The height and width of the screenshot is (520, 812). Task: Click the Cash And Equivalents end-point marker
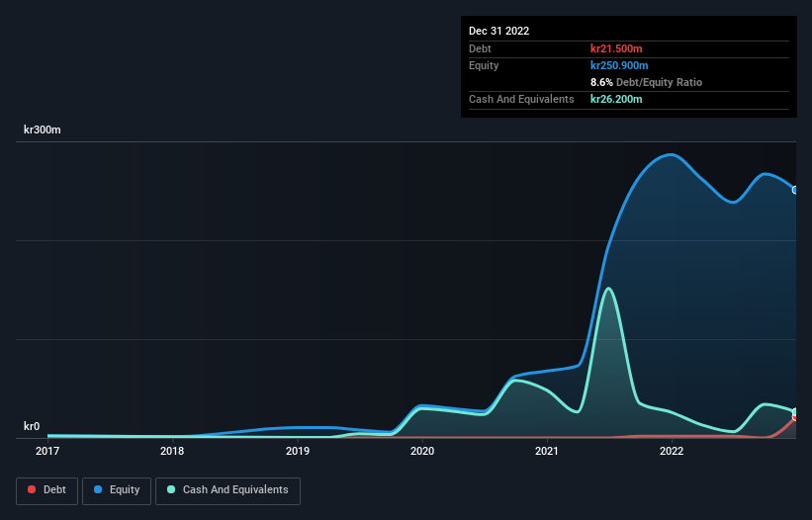pos(795,412)
